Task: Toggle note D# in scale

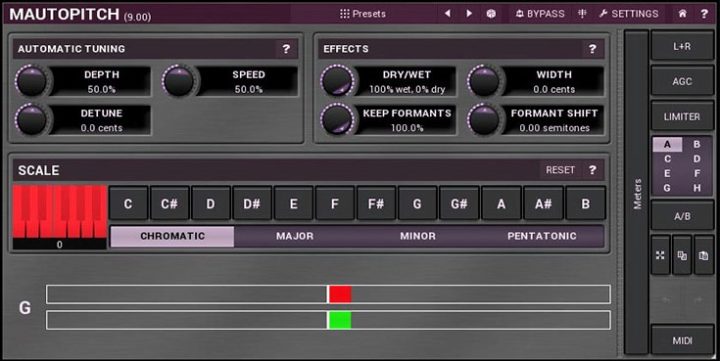Action: point(252,203)
